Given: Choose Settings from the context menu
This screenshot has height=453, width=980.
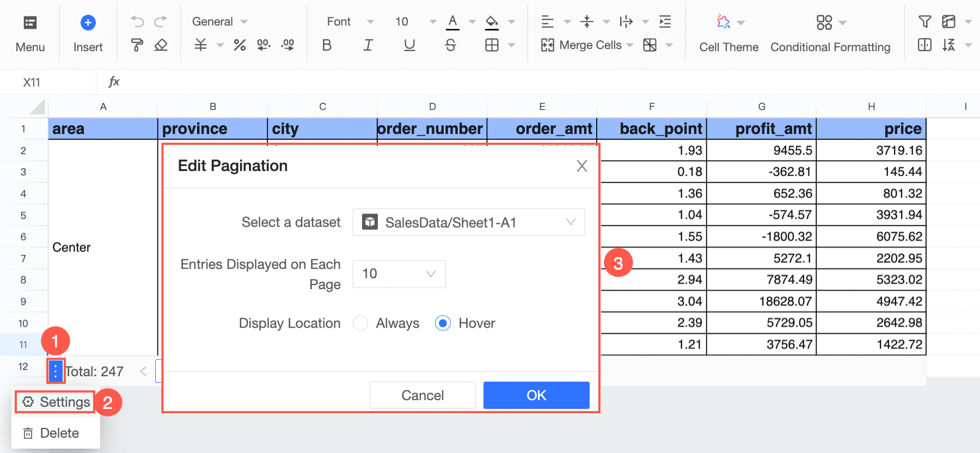Looking at the screenshot, I should point(56,402).
